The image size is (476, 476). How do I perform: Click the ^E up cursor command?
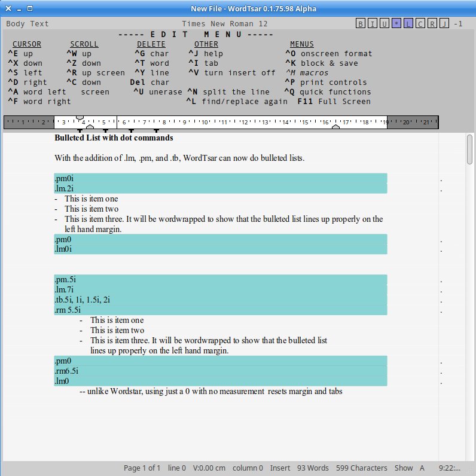(20, 54)
